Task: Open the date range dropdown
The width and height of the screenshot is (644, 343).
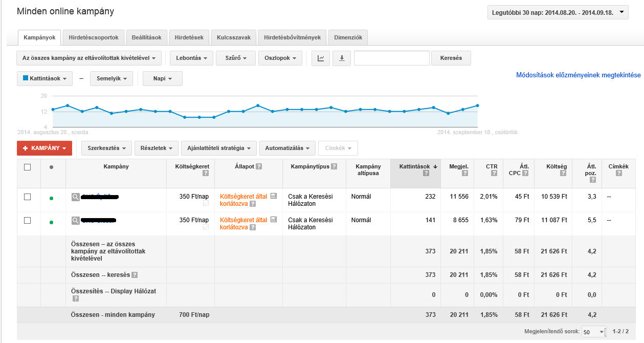Action: click(558, 12)
